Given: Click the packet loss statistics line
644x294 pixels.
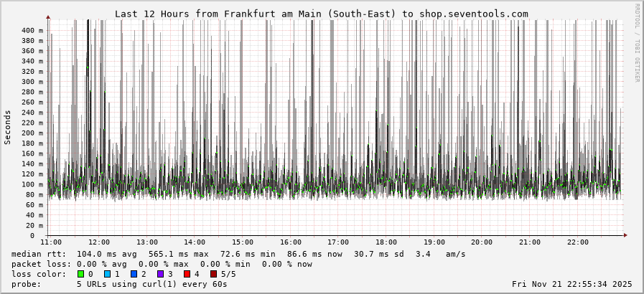Looking at the screenshot, I should (x=162, y=264).
